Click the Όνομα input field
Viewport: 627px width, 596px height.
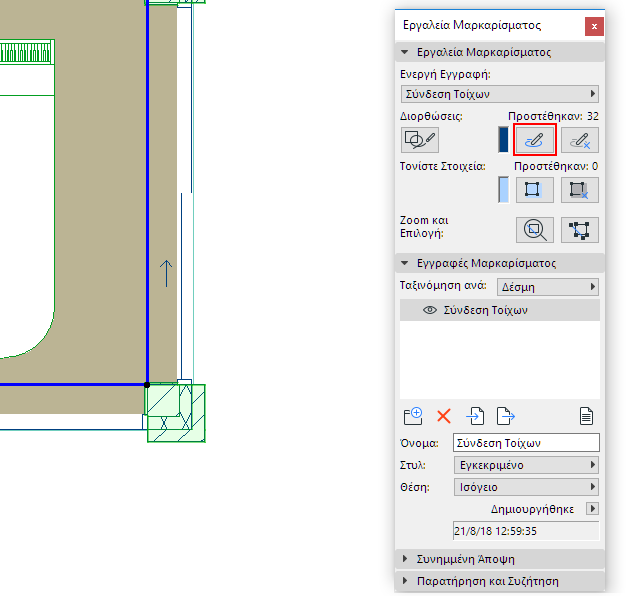[526, 443]
